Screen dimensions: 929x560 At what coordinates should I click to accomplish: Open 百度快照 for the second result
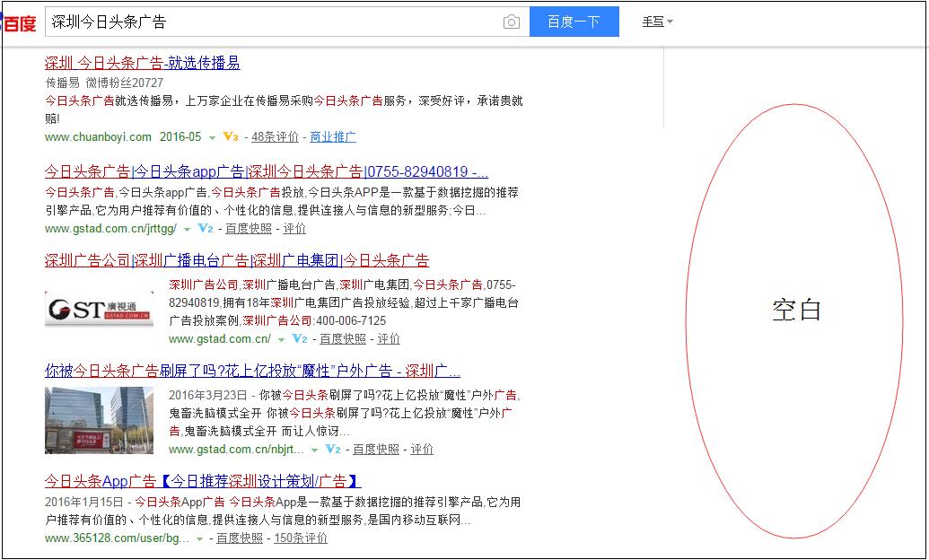(x=250, y=229)
